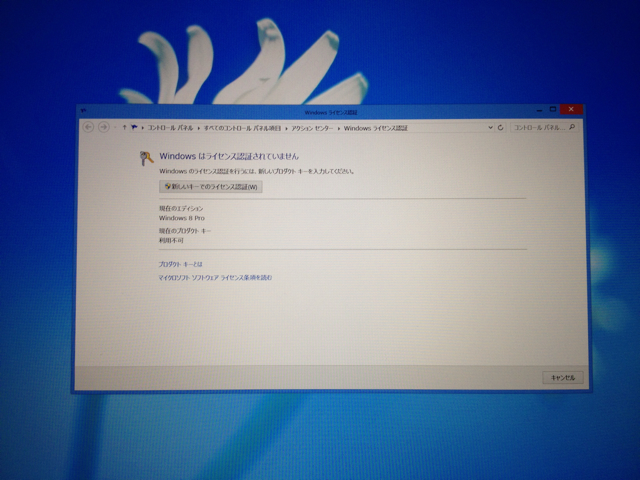Viewport: 640px width, 480px height.
Task: Open the address bar history dropdown
Action: point(490,128)
